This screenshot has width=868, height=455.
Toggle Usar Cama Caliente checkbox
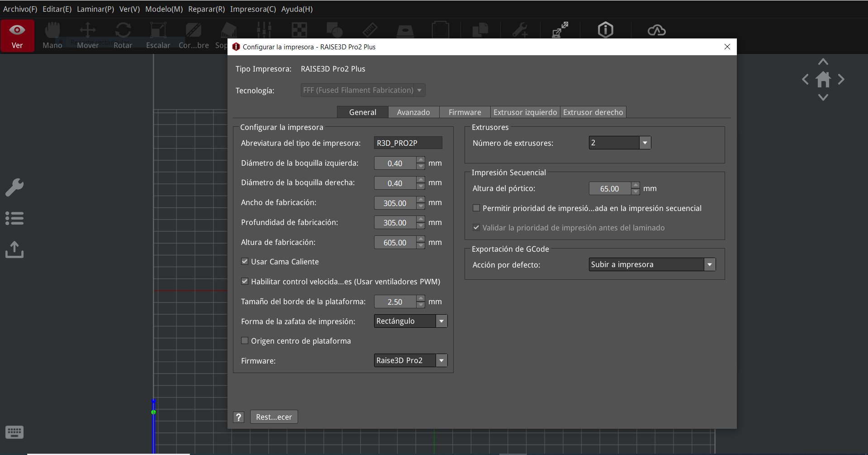coord(245,261)
